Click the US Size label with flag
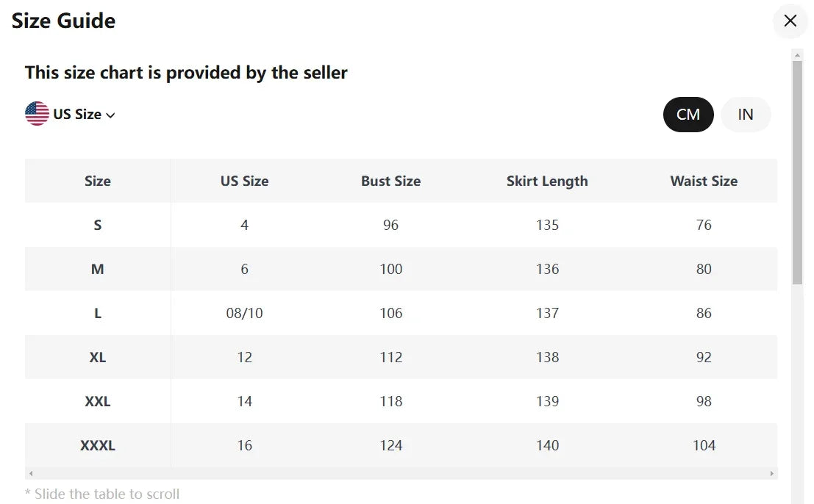Viewport: 814px width, 504px height. (71, 114)
